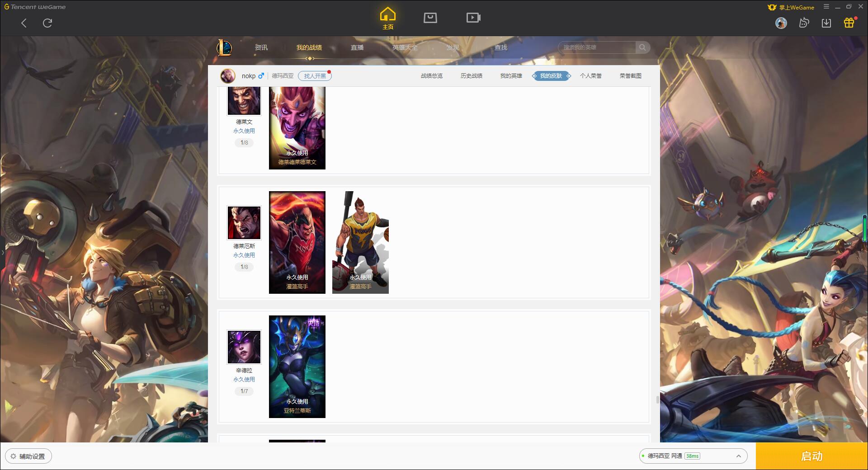Viewport: 868px width, 470px height.
Task: Open the 查找 search tab
Action: click(501, 47)
